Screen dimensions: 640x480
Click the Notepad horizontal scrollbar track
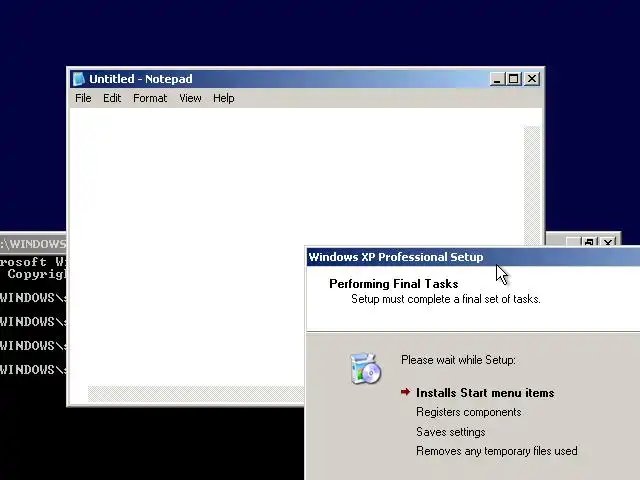tap(196, 394)
